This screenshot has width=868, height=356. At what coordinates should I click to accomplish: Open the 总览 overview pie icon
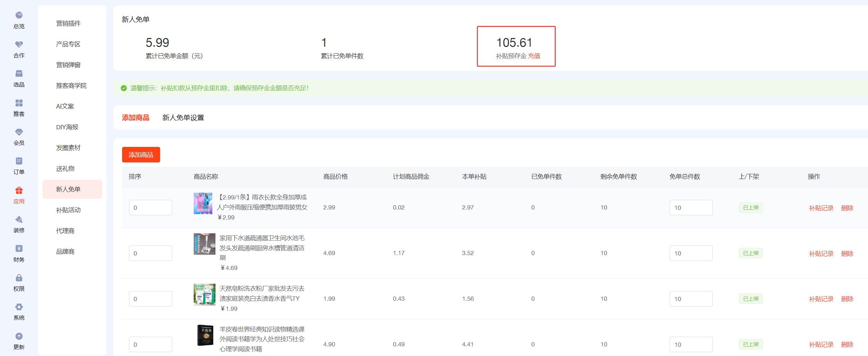coord(19,15)
